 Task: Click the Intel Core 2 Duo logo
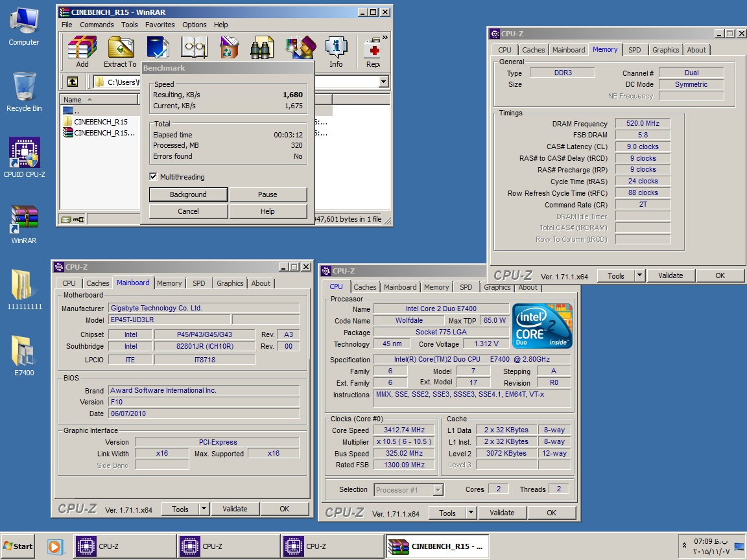click(541, 326)
